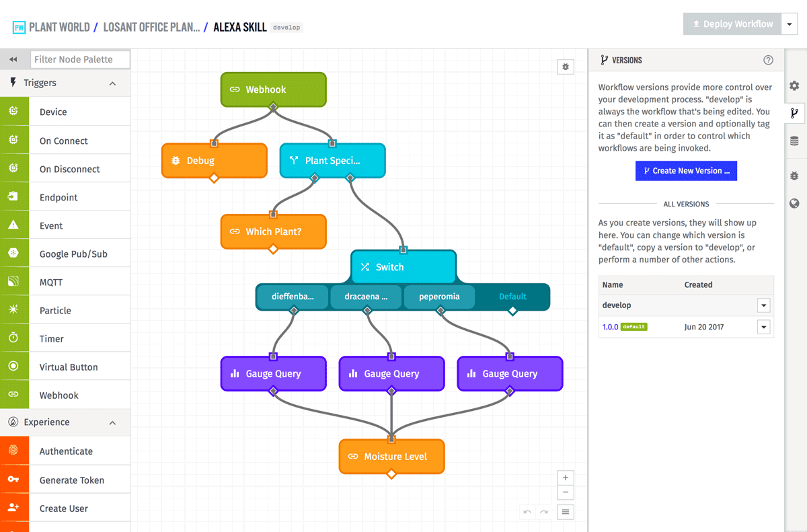Open the dropdown next to the develop version
This screenshot has height=532, width=807.
(763, 305)
